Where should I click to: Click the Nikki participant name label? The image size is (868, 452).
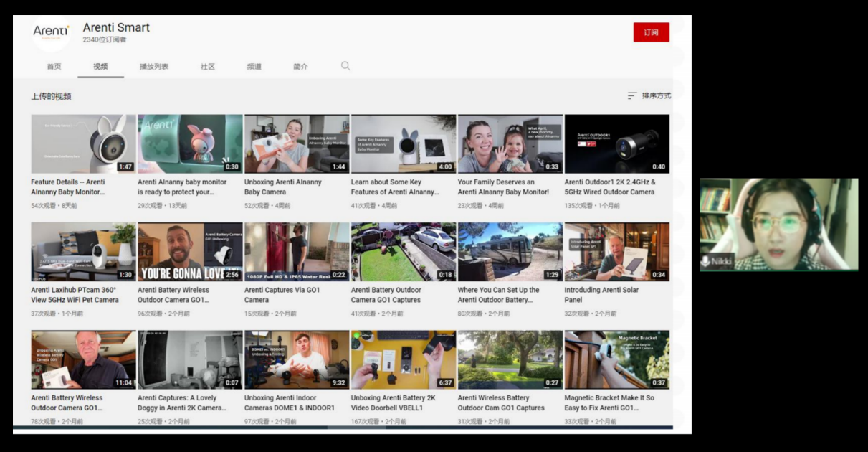(x=721, y=263)
